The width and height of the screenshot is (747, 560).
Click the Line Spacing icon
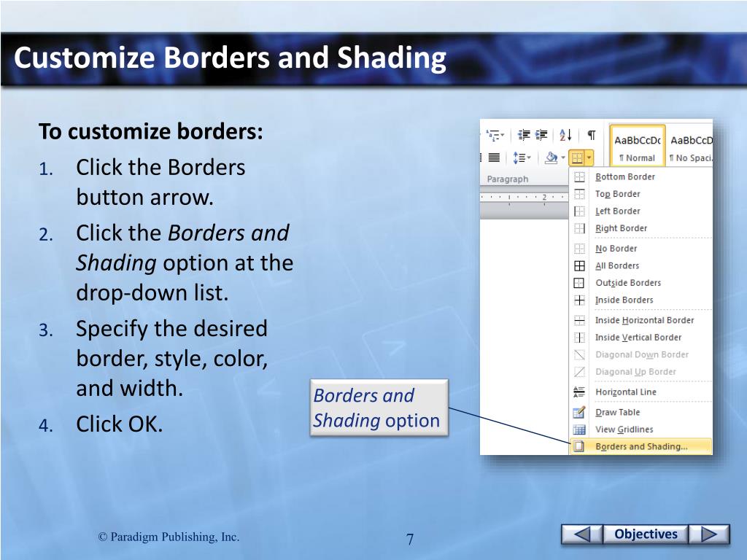pyautogui.click(x=519, y=157)
